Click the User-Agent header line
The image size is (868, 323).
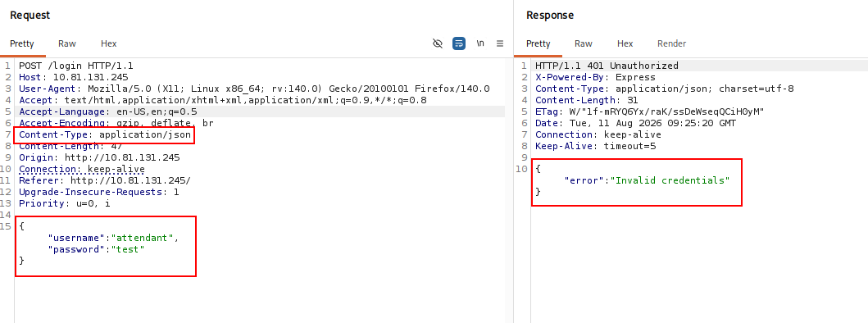pyautogui.click(x=254, y=89)
